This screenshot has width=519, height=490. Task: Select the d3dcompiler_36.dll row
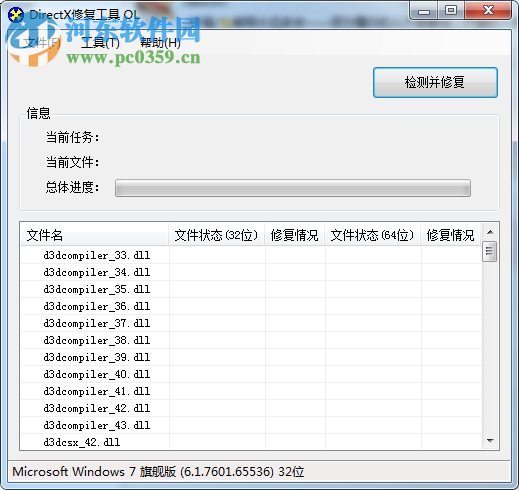[251, 306]
